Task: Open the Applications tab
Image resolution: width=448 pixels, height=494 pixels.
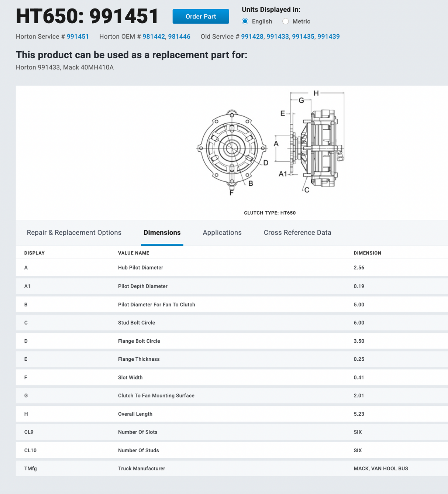Action: [222, 233]
